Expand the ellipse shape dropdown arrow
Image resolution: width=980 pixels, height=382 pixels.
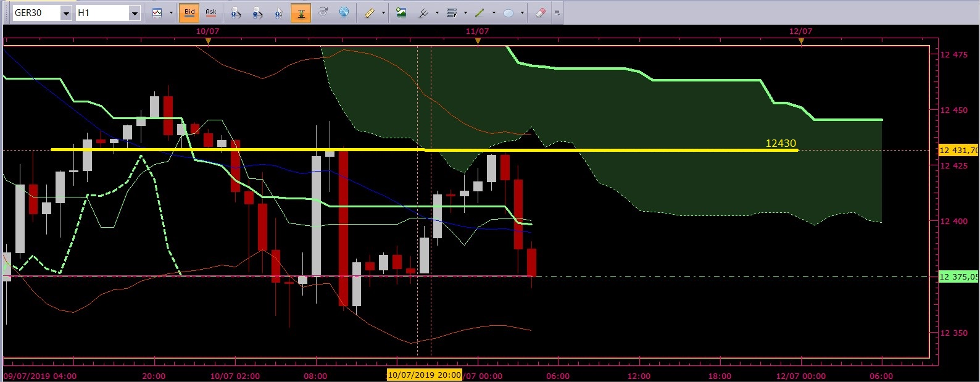(x=522, y=12)
